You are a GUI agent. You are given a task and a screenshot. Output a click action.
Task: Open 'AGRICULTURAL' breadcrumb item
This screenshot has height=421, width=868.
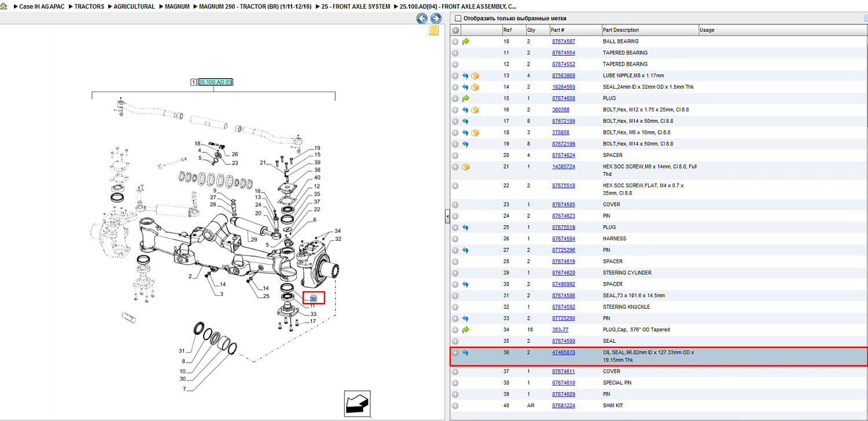[x=134, y=6]
